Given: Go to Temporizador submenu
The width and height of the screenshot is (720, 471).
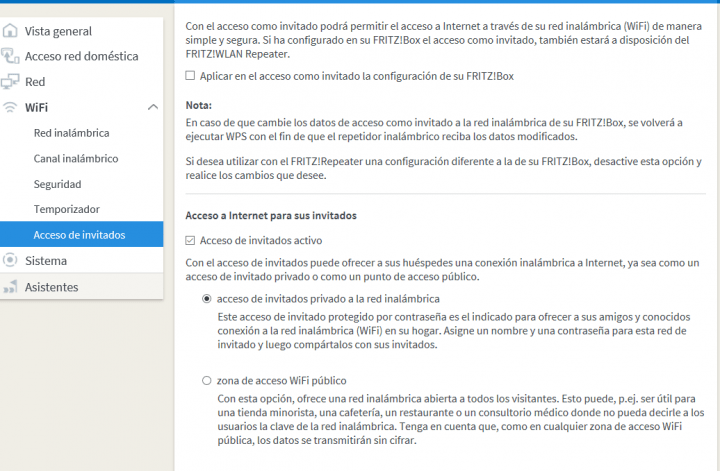Looking at the screenshot, I should (67, 209).
